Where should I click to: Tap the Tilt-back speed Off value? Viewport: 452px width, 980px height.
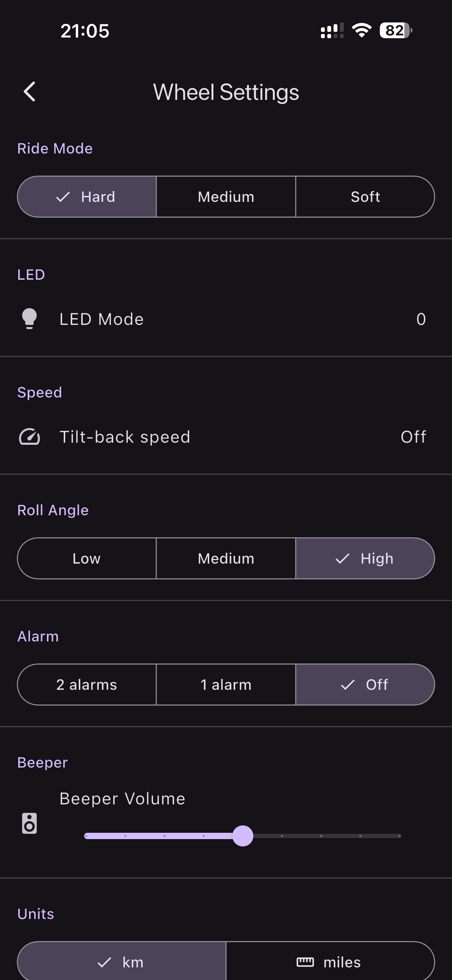point(413,437)
